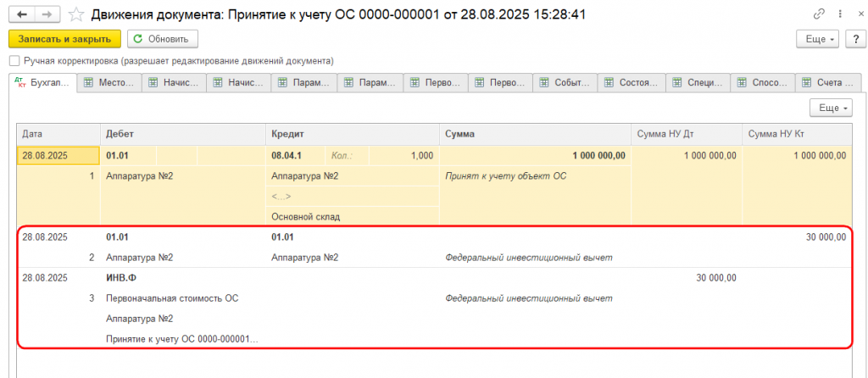Open the Спосо... tab

tap(763, 83)
